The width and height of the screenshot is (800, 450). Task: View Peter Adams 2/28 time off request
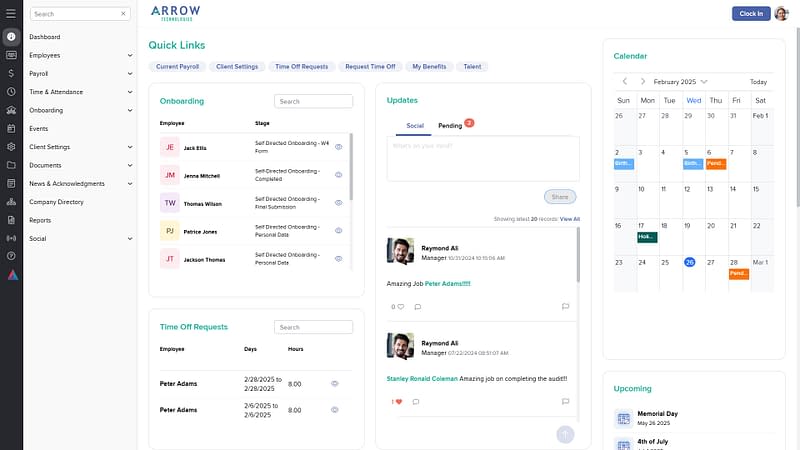click(335, 383)
